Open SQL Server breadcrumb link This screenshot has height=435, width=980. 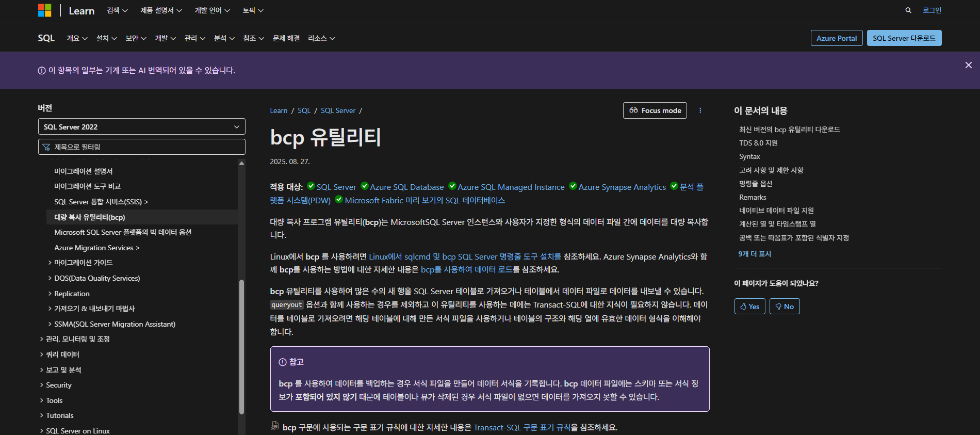338,110
